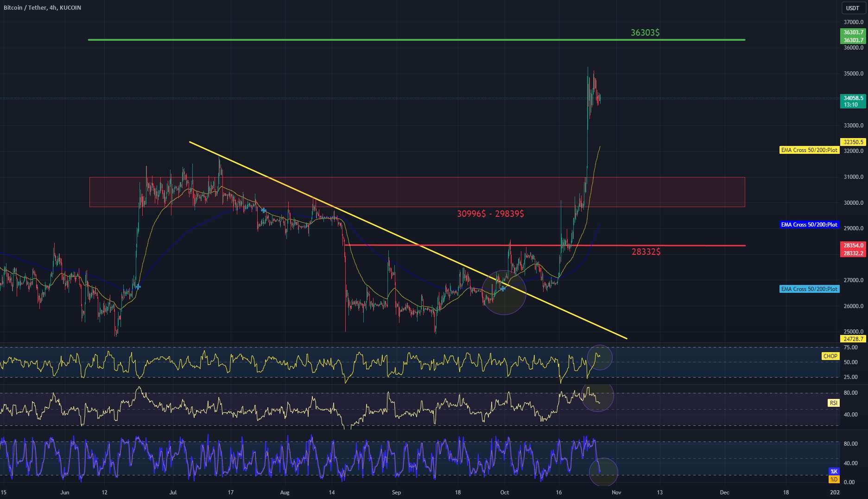868x499 pixels.
Task: Click the Nov label on time axis
Action: (616, 493)
